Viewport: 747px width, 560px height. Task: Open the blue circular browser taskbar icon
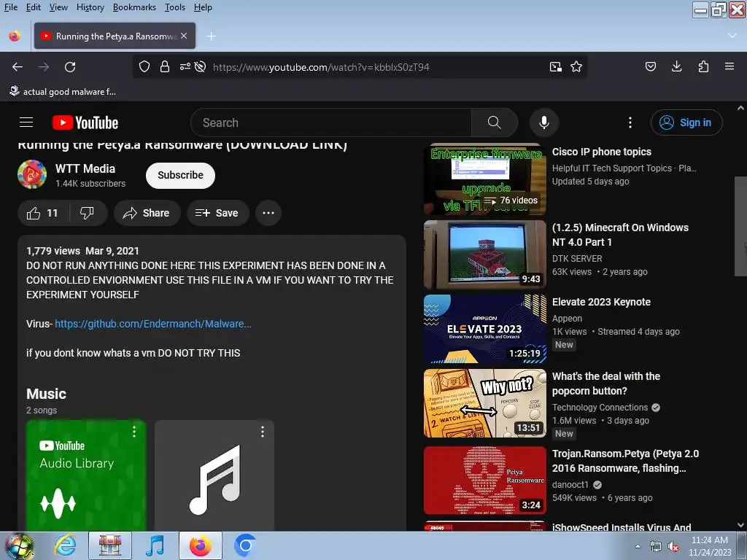[x=245, y=545]
